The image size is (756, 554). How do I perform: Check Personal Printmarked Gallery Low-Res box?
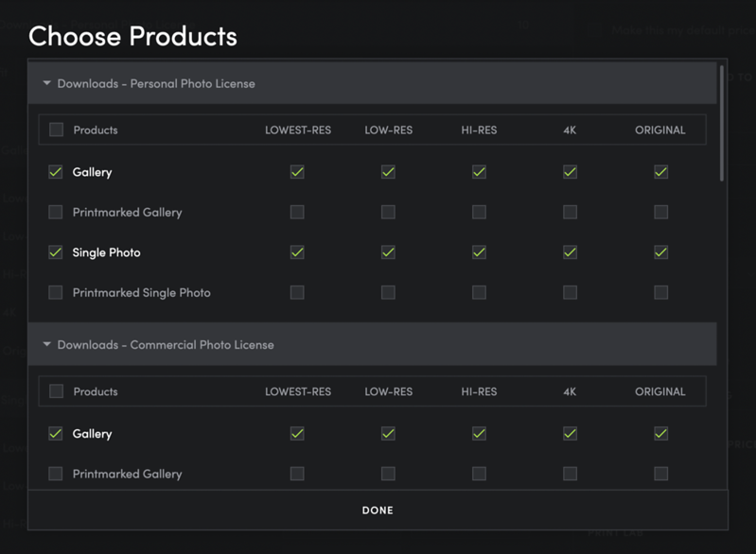388,212
